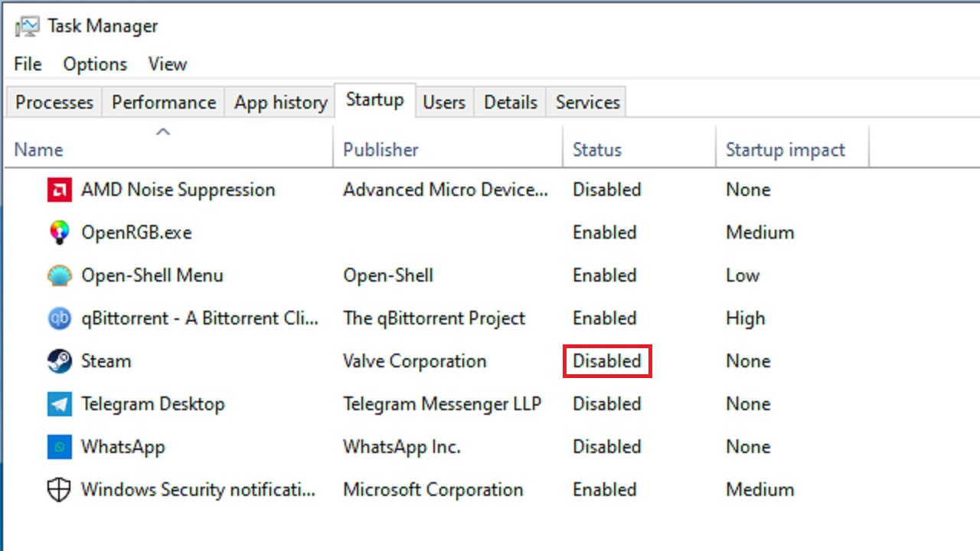Click the Disabled status of Steam
The height and width of the screenshot is (551, 980).
pyautogui.click(x=607, y=361)
